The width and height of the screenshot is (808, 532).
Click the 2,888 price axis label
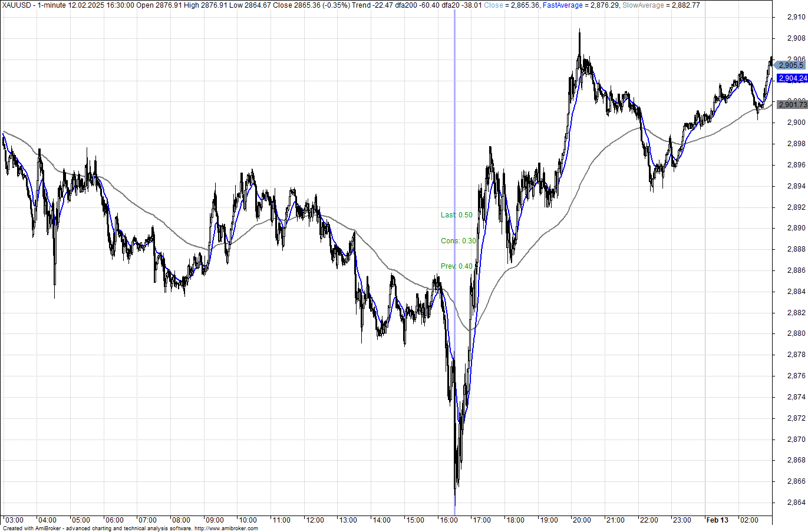[796, 249]
